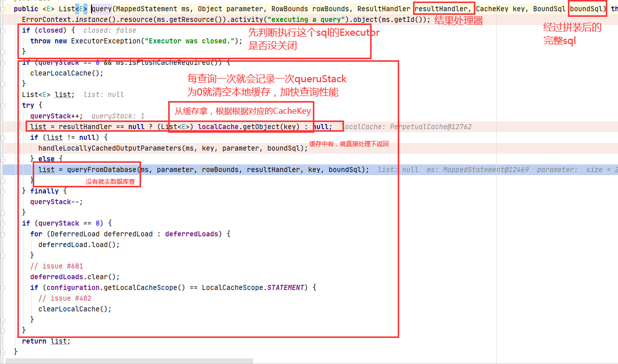Click the 'return list;' statement
Viewport: 618px width, 364px height.
(47, 341)
